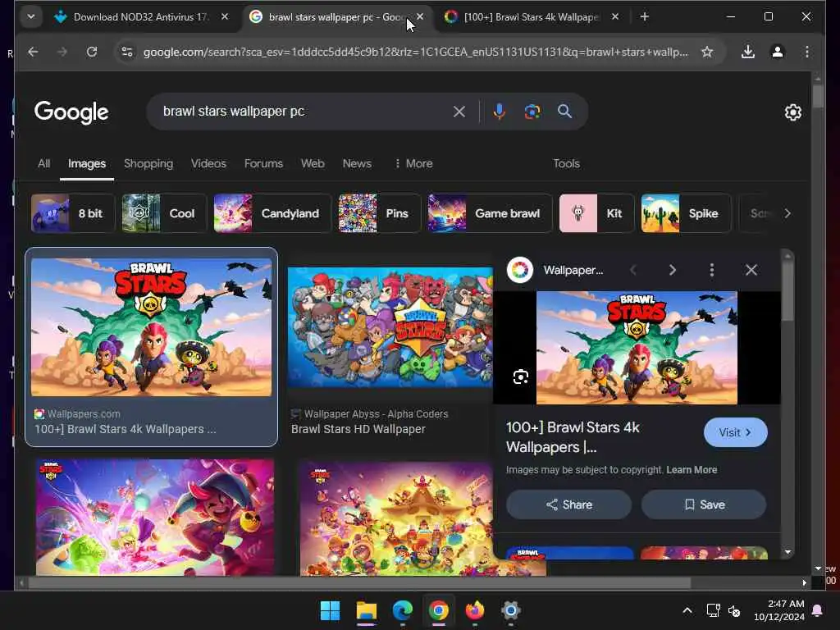The height and width of the screenshot is (630, 840).
Task: Submit search with magnifier icon
Action: (x=564, y=112)
